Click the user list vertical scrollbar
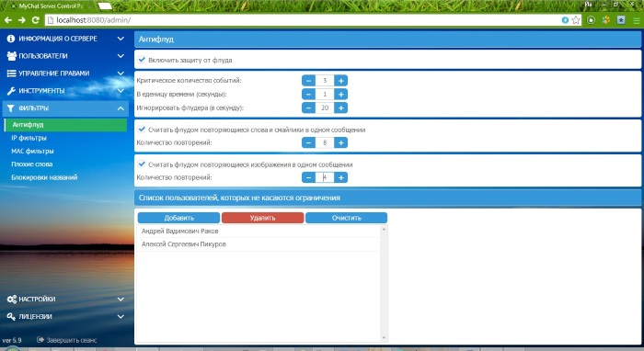 click(384, 283)
